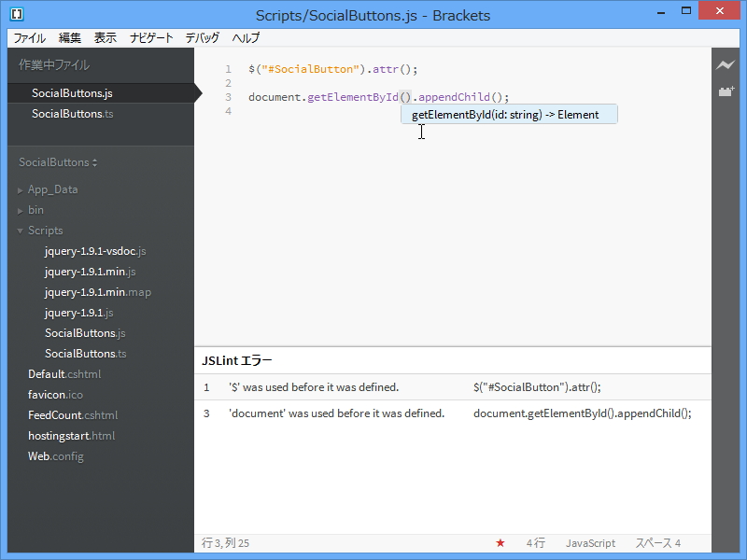Open SocialButtons.js in Scripts folder tree
This screenshot has width=747, height=560.
coord(85,333)
